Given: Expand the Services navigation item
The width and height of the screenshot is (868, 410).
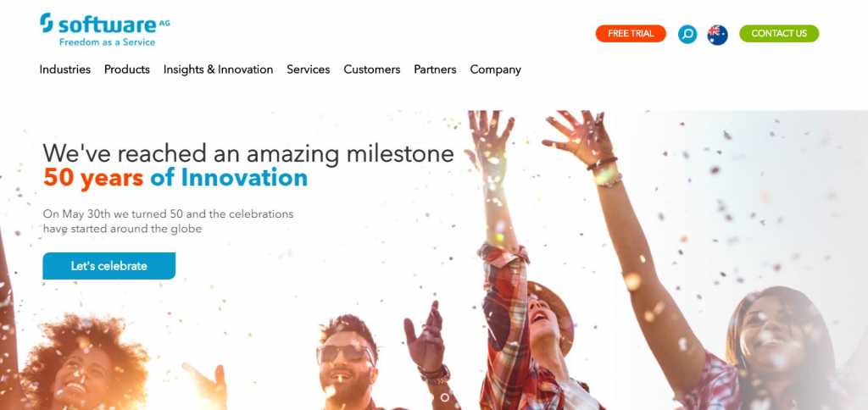Looking at the screenshot, I should coord(309,69).
